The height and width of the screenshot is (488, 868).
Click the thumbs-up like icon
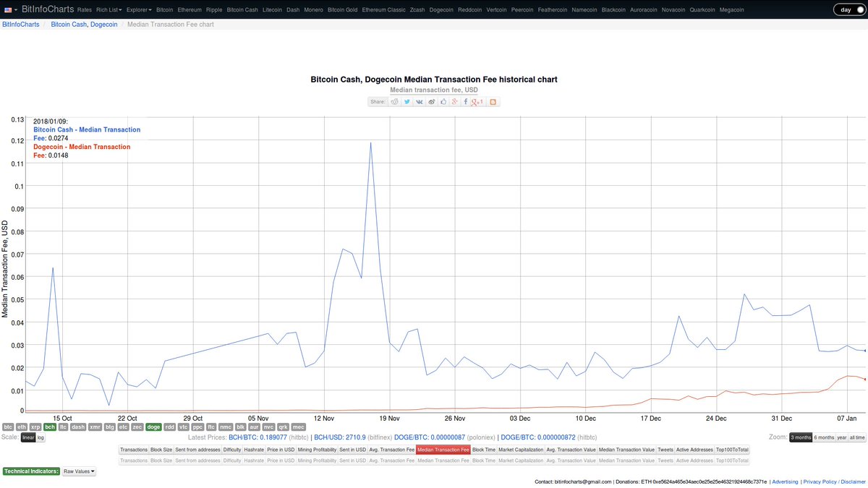(x=443, y=102)
